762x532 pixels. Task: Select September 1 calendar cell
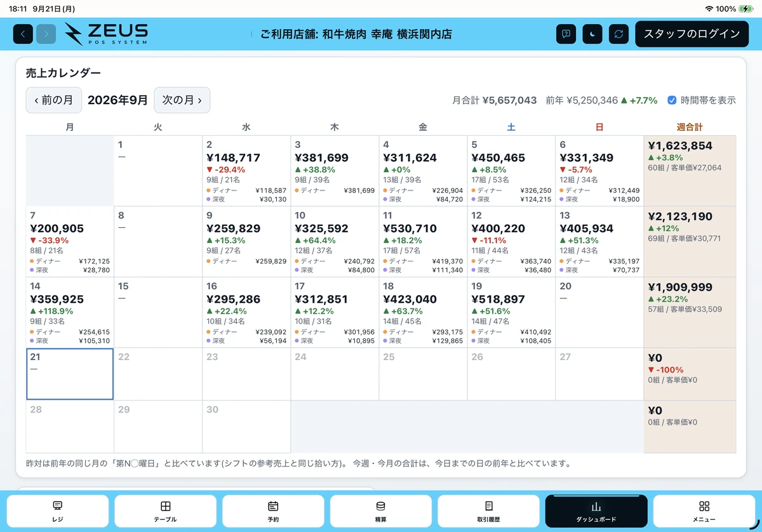(x=158, y=171)
